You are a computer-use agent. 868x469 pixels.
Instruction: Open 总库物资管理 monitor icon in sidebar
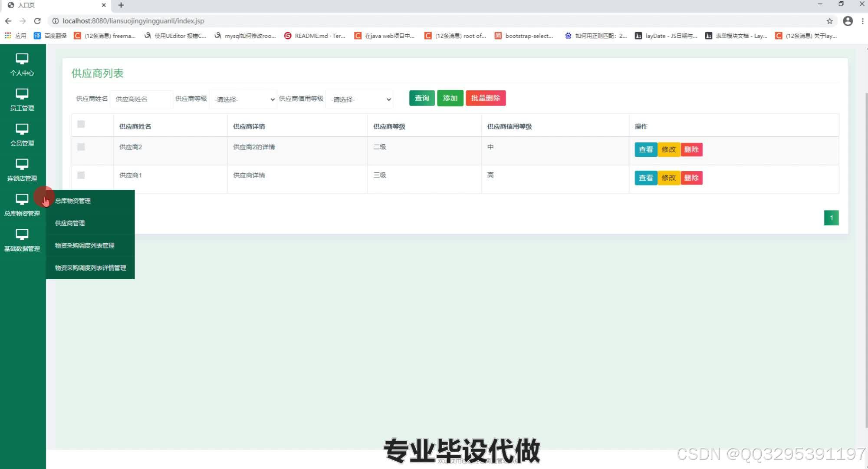click(22, 200)
